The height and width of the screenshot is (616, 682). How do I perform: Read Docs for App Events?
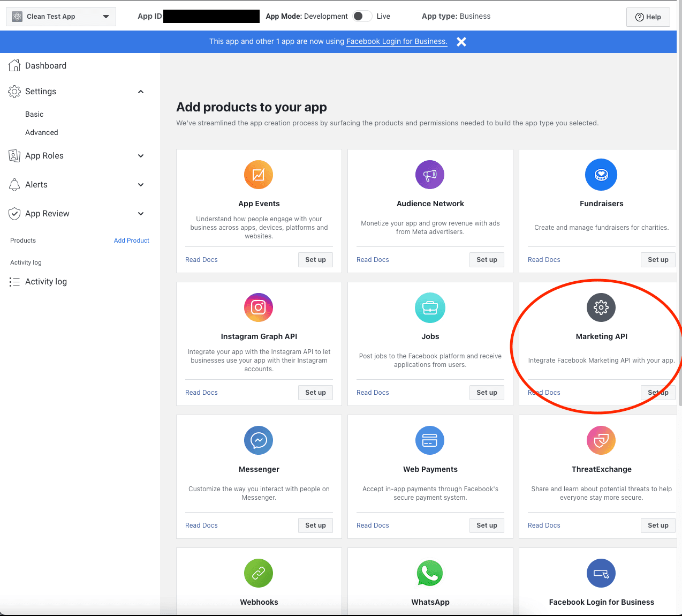click(x=201, y=260)
